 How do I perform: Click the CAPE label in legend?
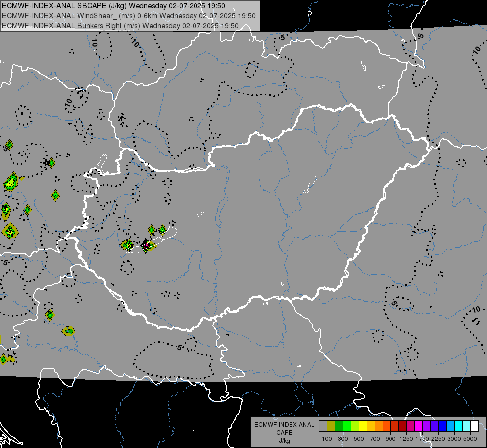click(284, 433)
